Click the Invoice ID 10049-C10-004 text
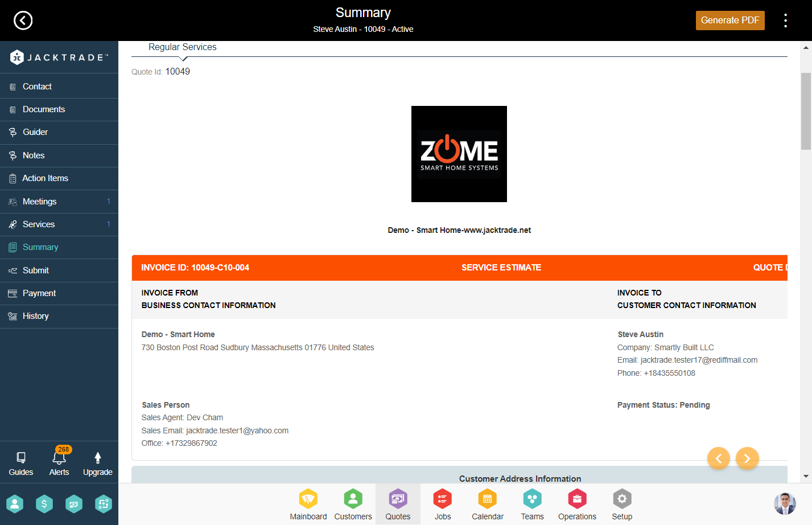812x525 pixels. pos(195,268)
